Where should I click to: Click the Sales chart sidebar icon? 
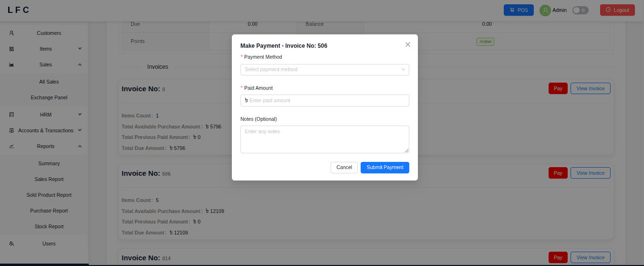coord(11,64)
